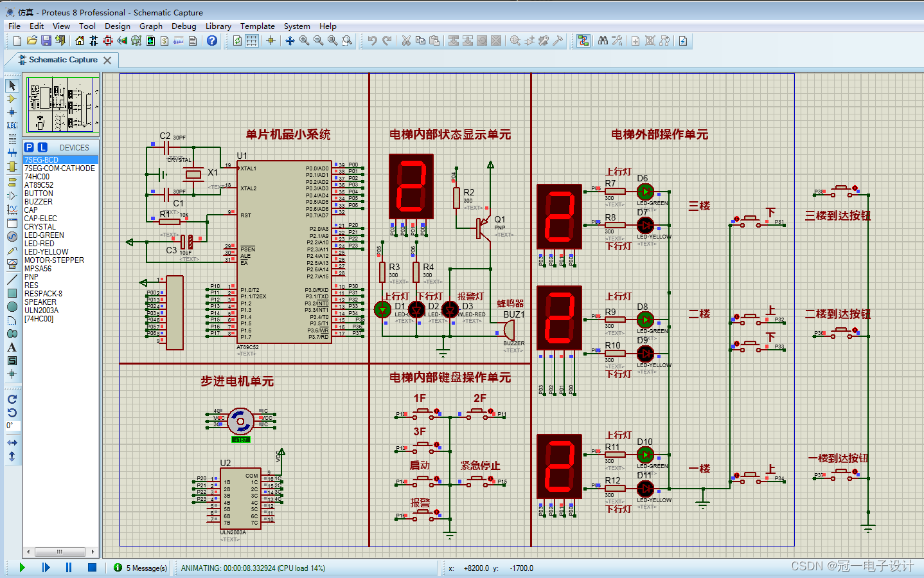Click the devices list horizontal scrollbar
924x578 pixels.
point(60,552)
